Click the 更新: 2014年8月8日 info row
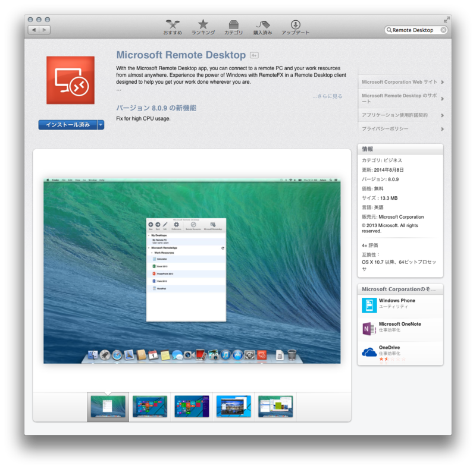The width and height of the screenshot is (476, 469). 383,170
